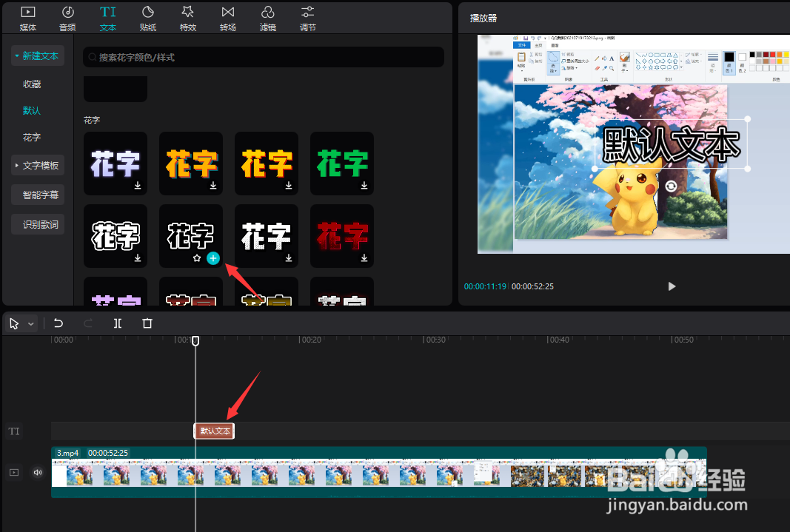Open the 转场 transitions tab
790x532 pixels.
click(x=228, y=18)
